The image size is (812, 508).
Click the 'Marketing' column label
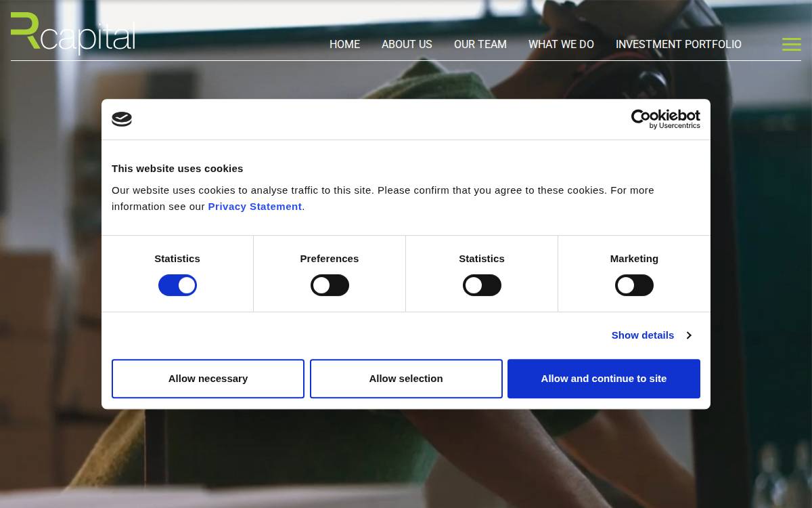[x=634, y=259]
